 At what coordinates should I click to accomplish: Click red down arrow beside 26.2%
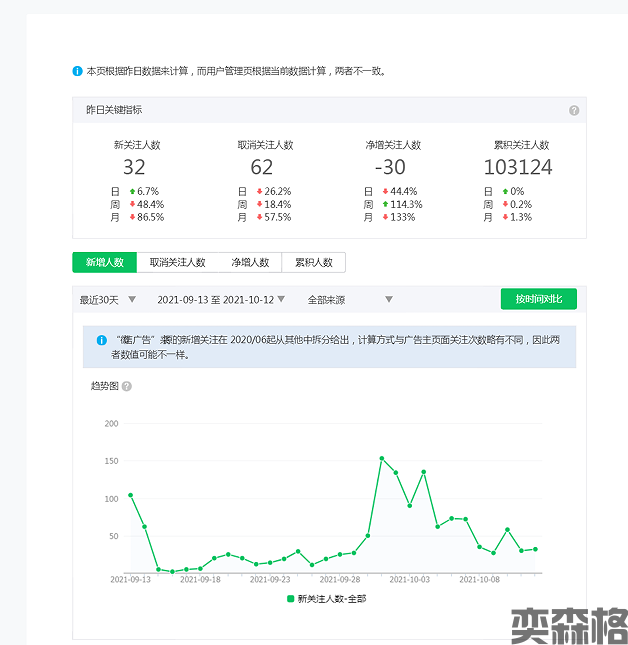click(x=259, y=191)
